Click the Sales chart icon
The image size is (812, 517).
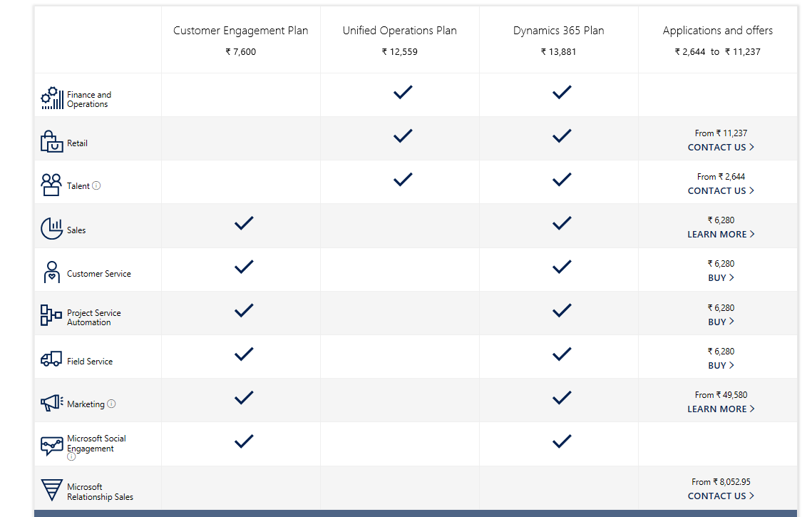point(51,228)
